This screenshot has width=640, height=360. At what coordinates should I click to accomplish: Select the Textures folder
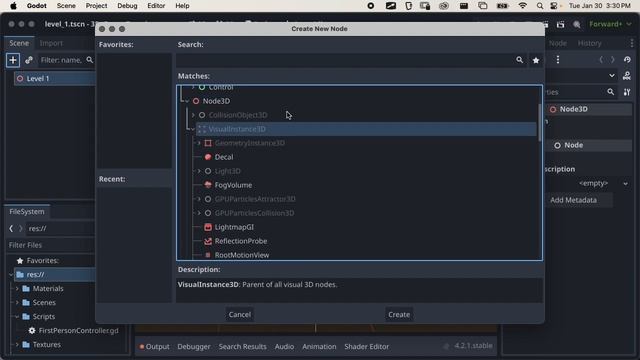pos(47,345)
